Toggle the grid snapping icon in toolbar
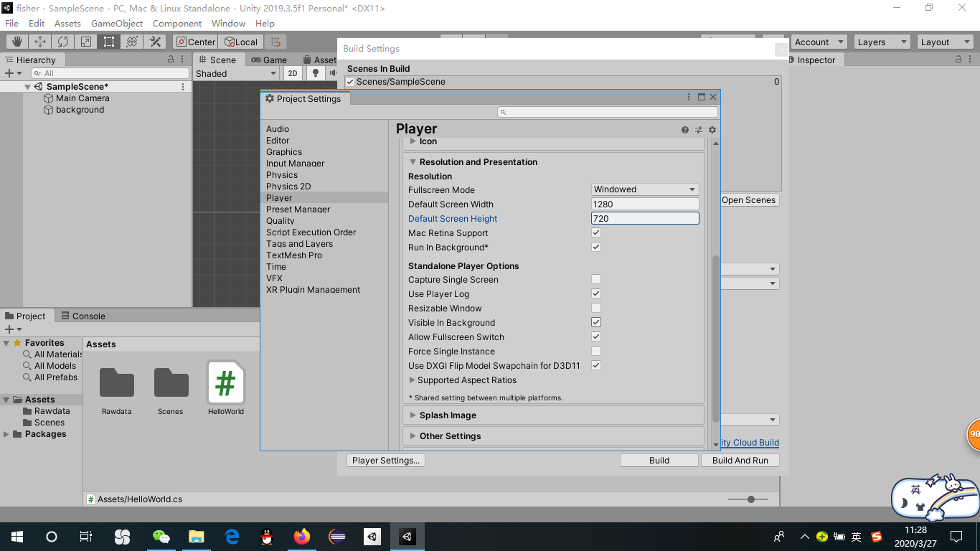Image resolution: width=980 pixels, height=551 pixels. tap(275, 42)
